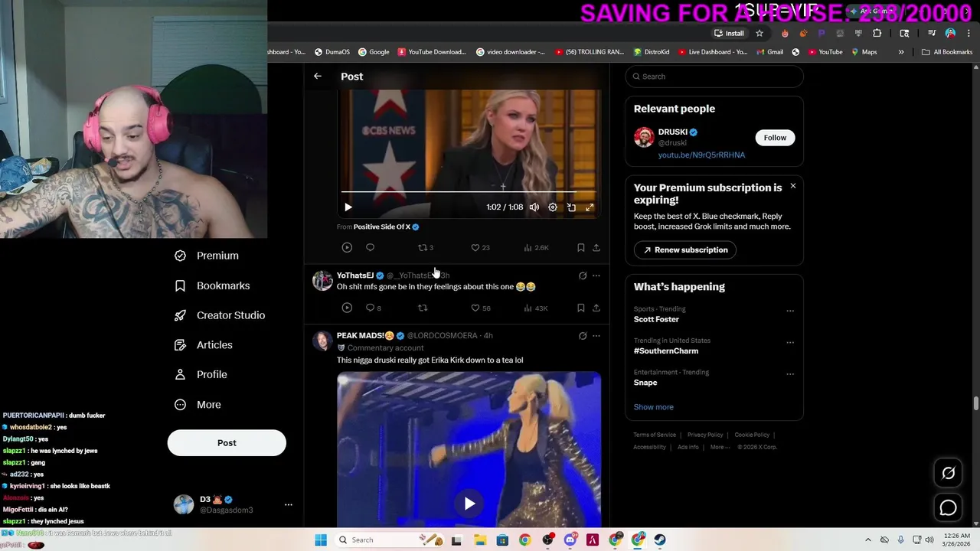Bookmark the Positive Side Of X post
Image resolution: width=980 pixels, height=551 pixels.
point(581,247)
